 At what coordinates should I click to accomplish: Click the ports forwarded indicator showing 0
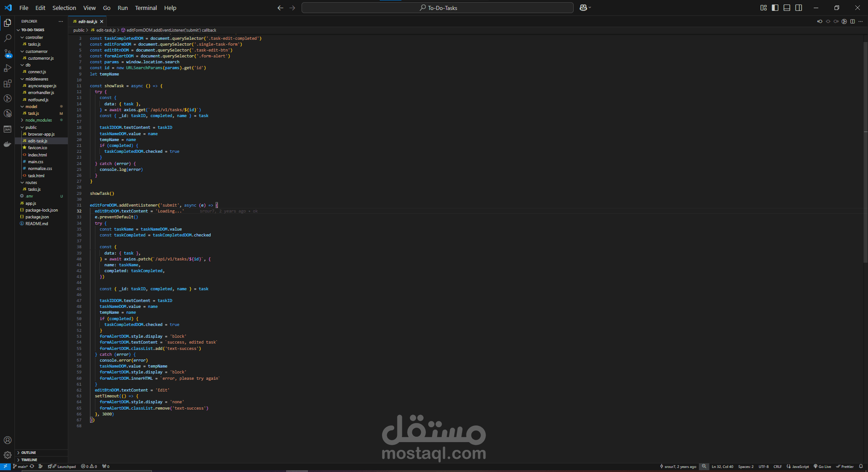pos(106,467)
